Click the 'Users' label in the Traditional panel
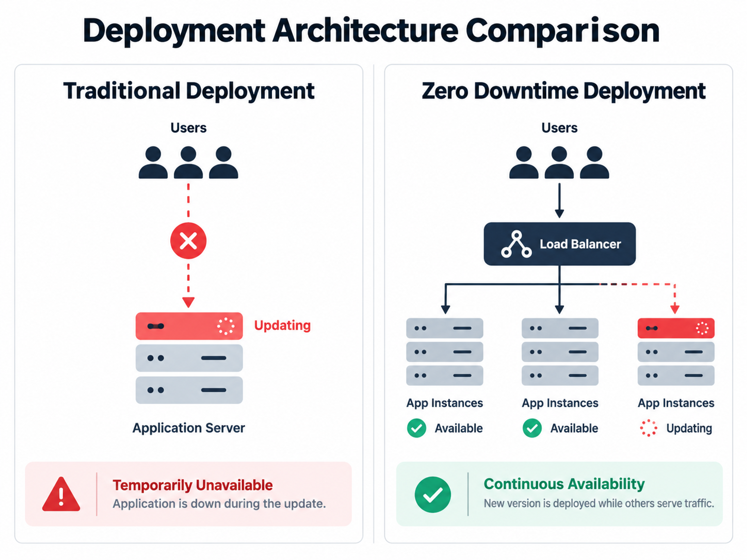747x560 pixels. click(189, 128)
